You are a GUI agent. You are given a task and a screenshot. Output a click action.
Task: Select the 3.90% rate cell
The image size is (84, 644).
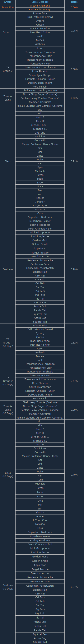pos(74,410)
